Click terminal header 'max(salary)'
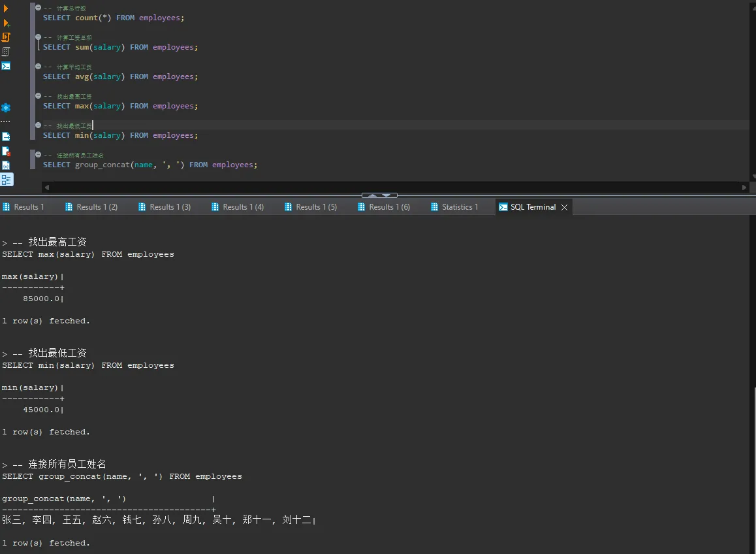This screenshot has height=554, width=756. pos(30,276)
